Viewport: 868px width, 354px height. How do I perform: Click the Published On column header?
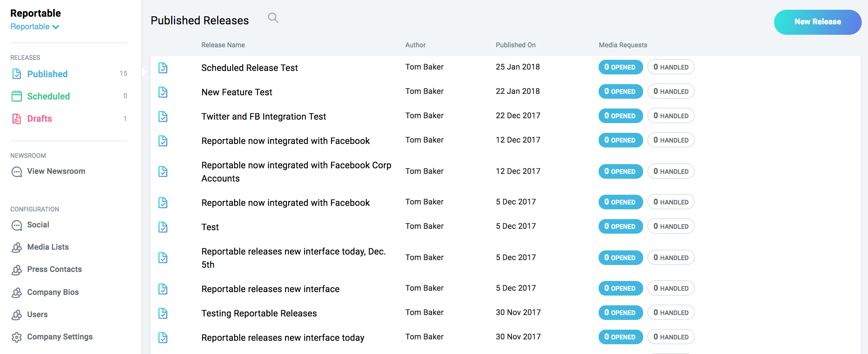click(515, 45)
